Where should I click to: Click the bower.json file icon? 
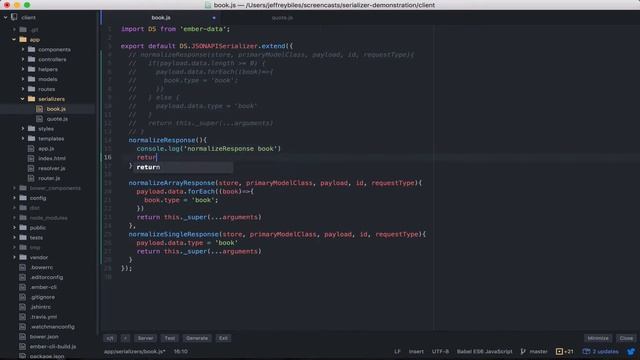pos(22,336)
